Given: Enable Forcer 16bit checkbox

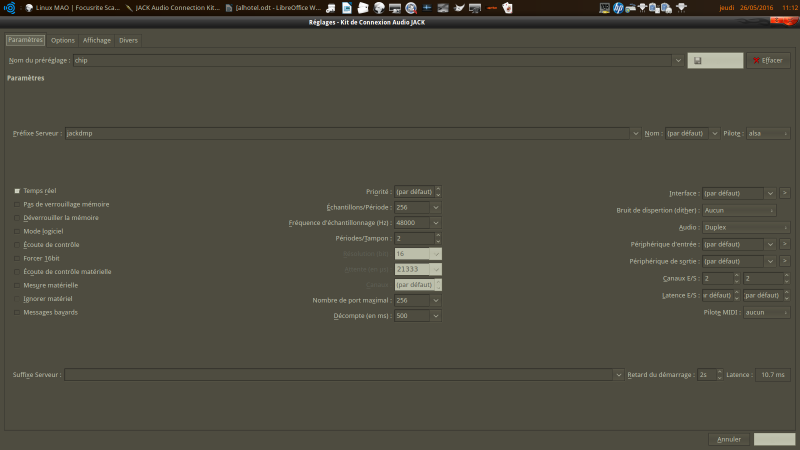Looking at the screenshot, I should (x=17, y=258).
